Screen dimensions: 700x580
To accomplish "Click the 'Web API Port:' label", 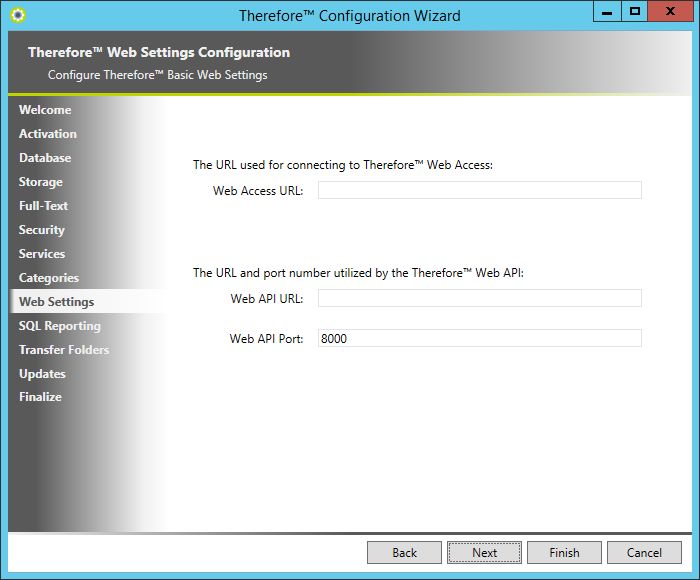I will point(267,339).
